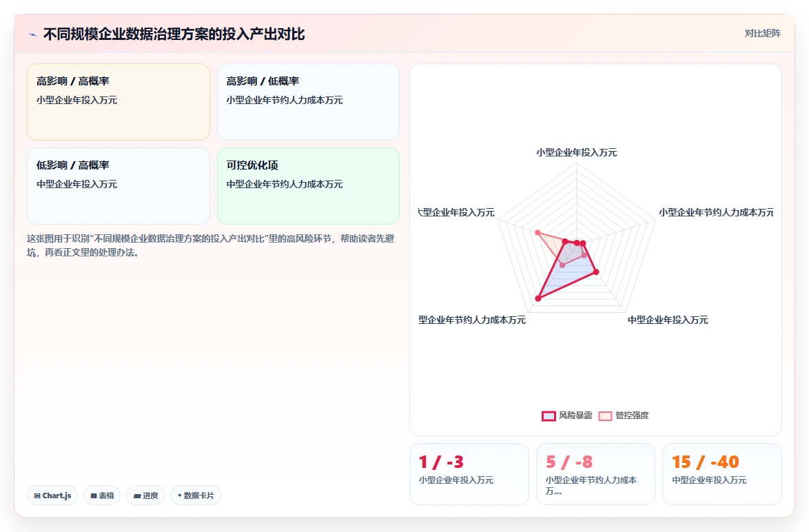Click the 表格 tag icon
The width and height of the screenshot is (809, 532).
pyautogui.click(x=94, y=496)
